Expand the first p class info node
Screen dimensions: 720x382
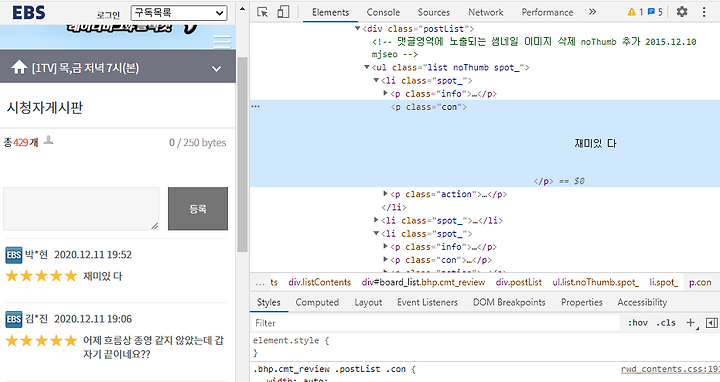point(385,93)
